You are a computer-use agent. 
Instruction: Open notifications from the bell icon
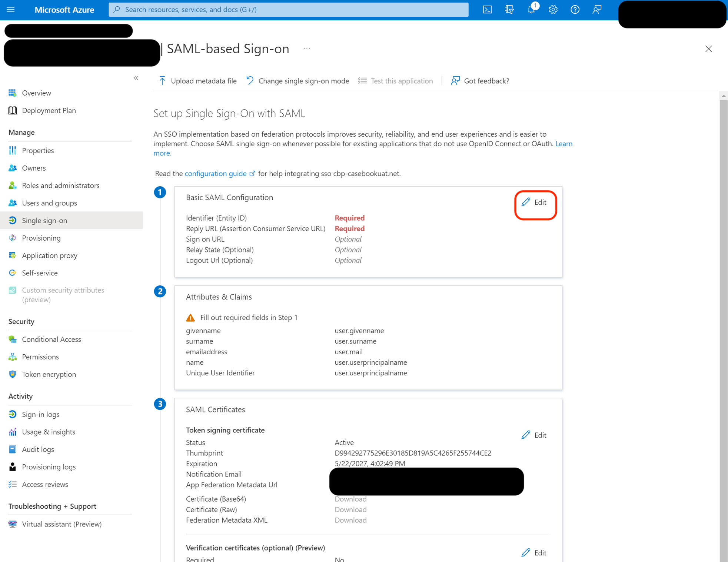531,10
